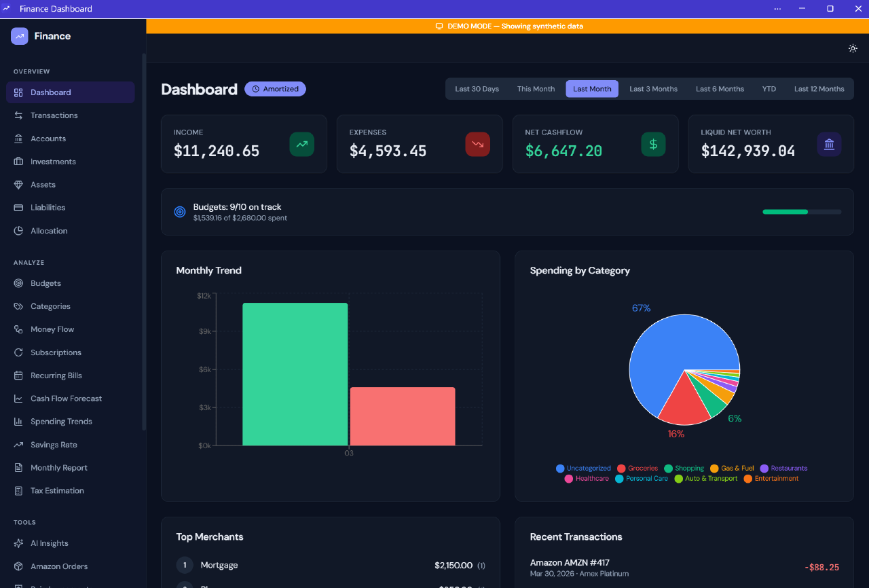This screenshot has height=588, width=869.
Task: Open the Investments section
Action: (x=54, y=161)
